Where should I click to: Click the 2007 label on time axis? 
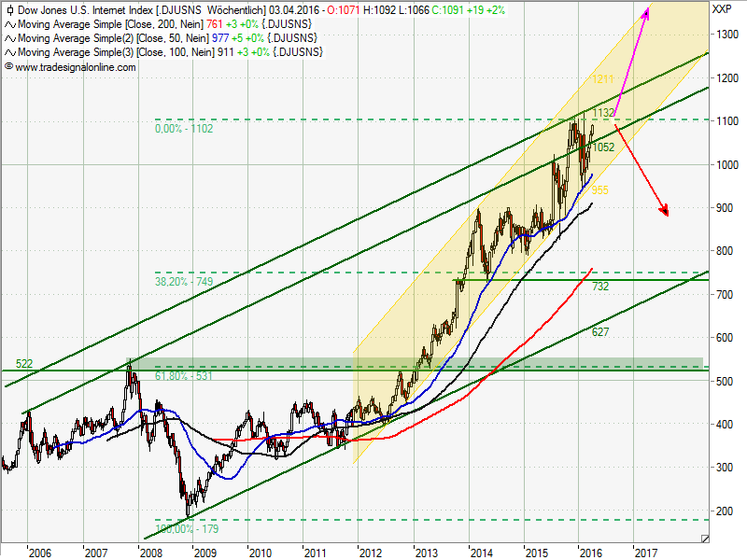[96, 553]
